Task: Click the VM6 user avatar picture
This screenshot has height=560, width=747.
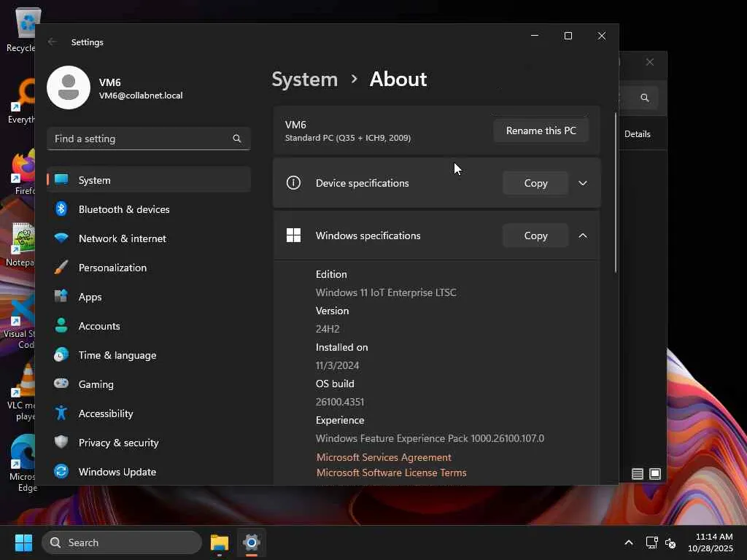Action: point(69,87)
